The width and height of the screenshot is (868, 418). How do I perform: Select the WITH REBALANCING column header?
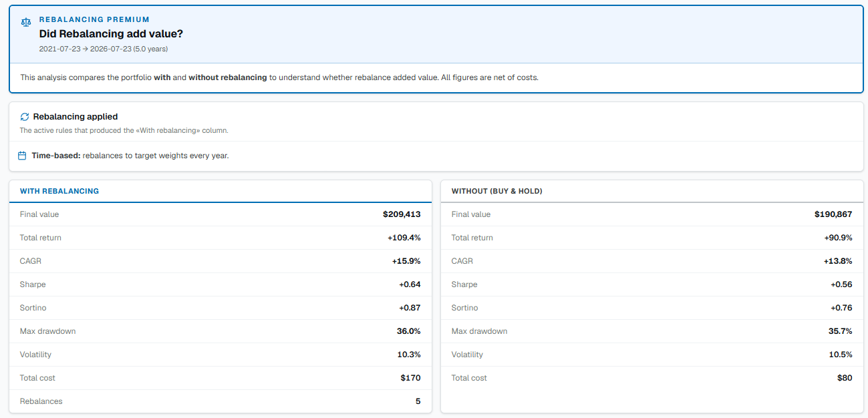(59, 191)
